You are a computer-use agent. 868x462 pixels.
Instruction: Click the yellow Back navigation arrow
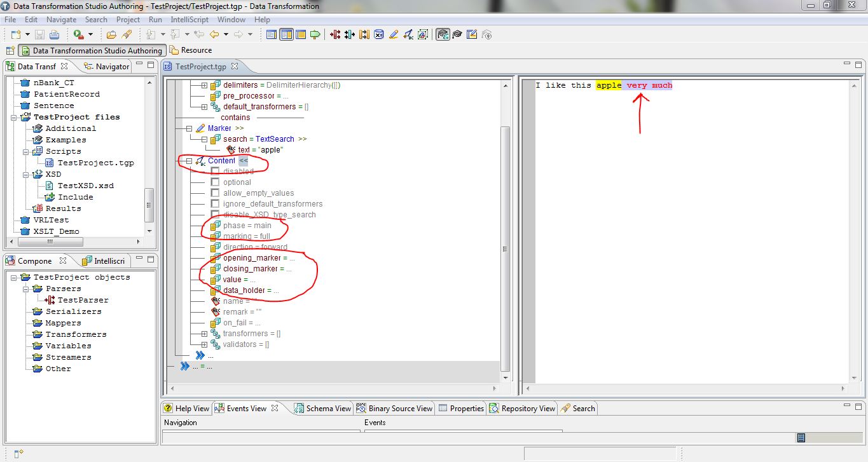click(214, 34)
